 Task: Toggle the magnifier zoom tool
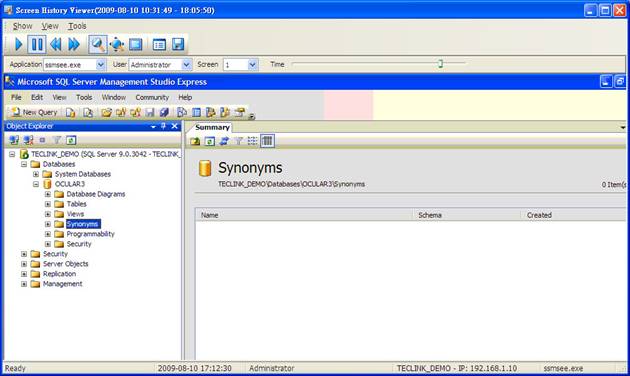point(98,44)
